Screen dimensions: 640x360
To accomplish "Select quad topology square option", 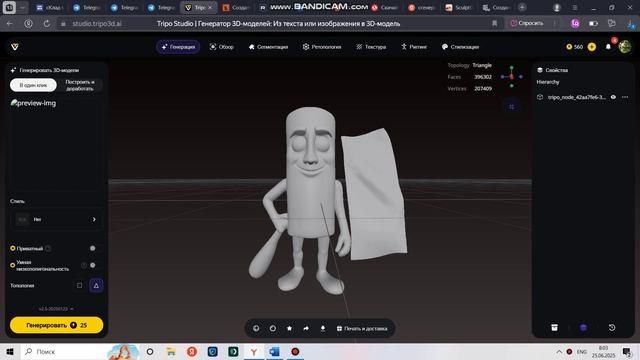I will 80,285.
